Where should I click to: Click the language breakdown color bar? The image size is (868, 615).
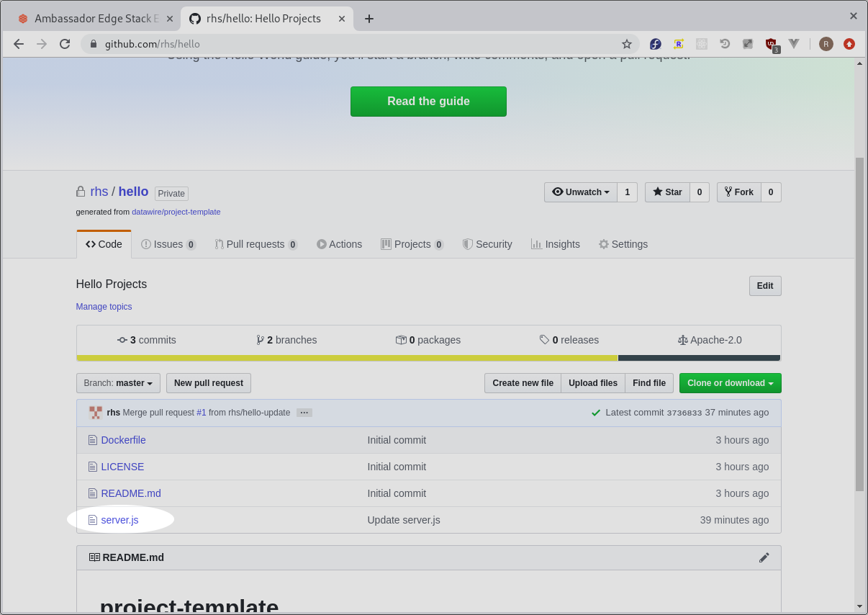[x=428, y=358]
